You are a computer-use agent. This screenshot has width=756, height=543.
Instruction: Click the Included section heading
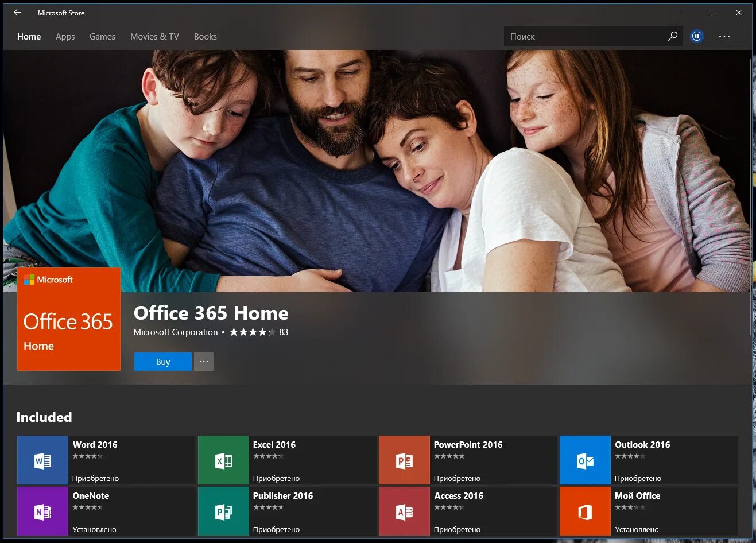coord(44,417)
